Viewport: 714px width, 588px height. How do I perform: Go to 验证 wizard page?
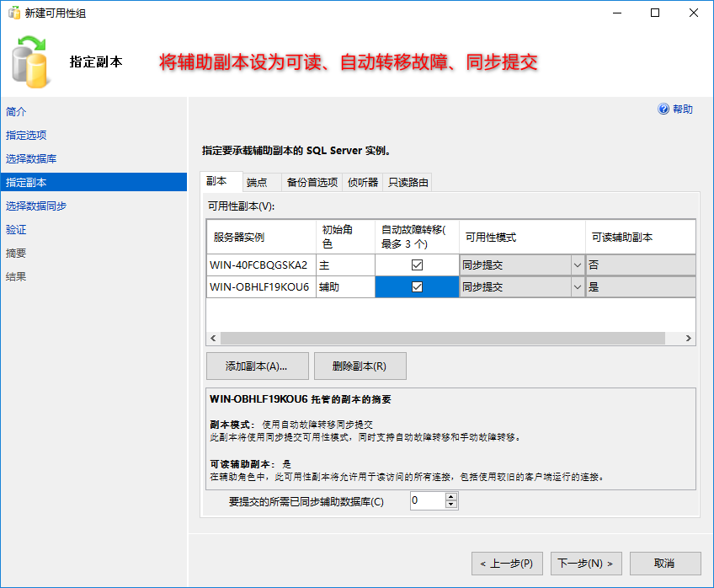tap(16, 229)
